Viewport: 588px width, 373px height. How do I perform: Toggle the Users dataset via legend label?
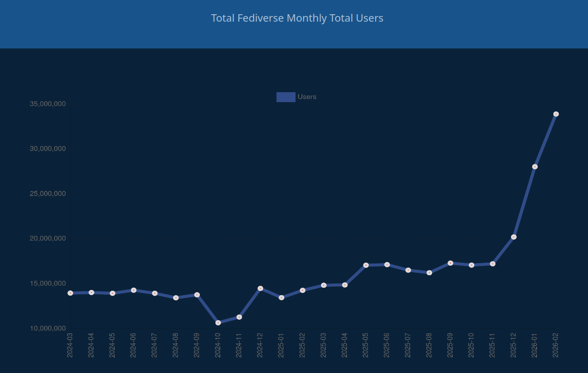tap(307, 97)
